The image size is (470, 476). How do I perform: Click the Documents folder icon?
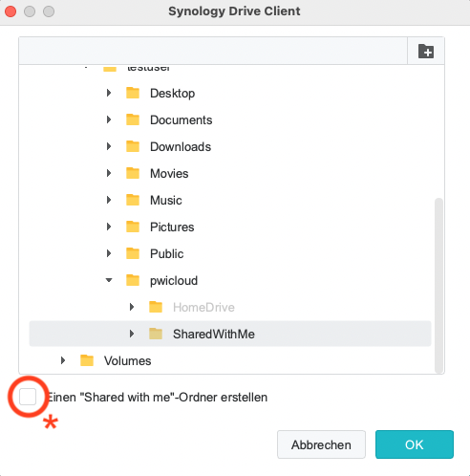point(133,119)
